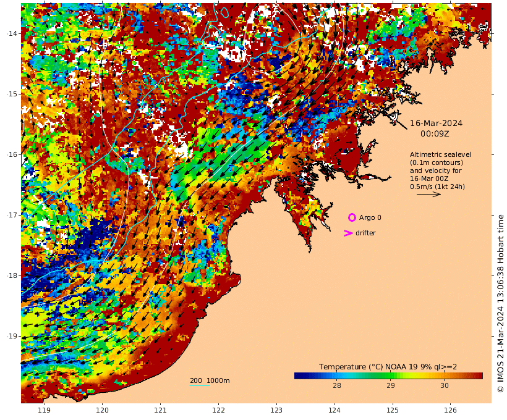Click longitude axis label 121
507x420 pixels.
pos(160,410)
